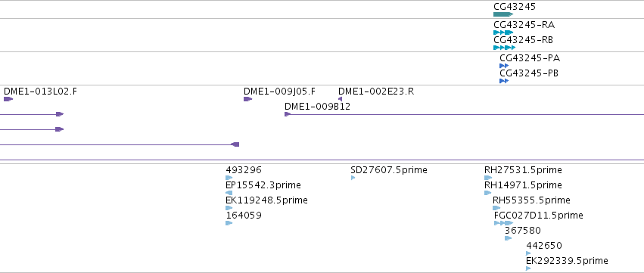Viewport: 644px width, 273px height.
Task: Select the DME1-009J05.F feature arrow
Action: click(247, 99)
